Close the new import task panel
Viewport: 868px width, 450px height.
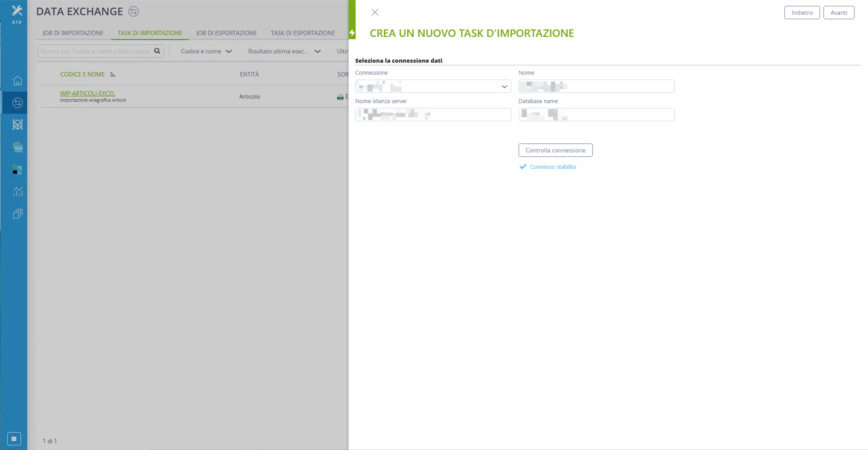[x=375, y=12]
